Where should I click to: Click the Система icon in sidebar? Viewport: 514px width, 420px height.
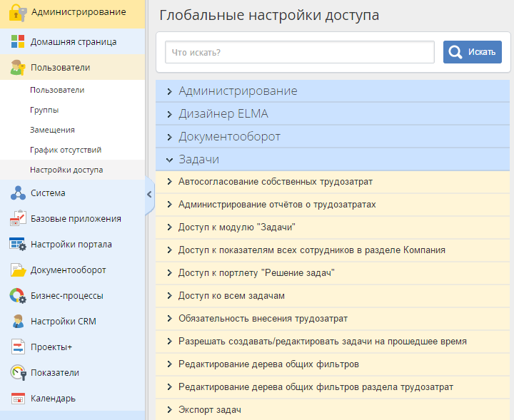pos(17,193)
